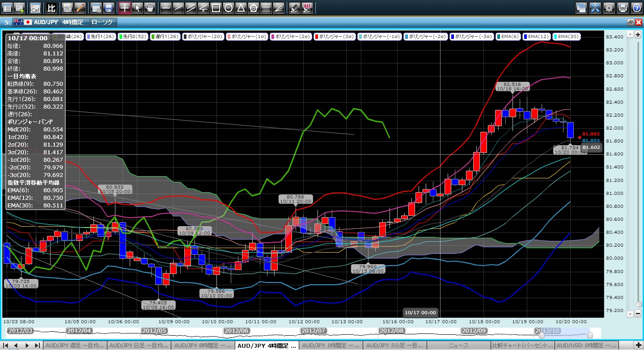Click the erase ALL drawings icon

[x=307, y=8]
